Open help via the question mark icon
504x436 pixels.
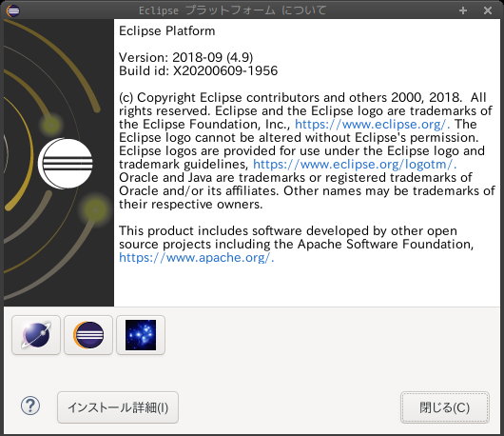(x=30, y=406)
